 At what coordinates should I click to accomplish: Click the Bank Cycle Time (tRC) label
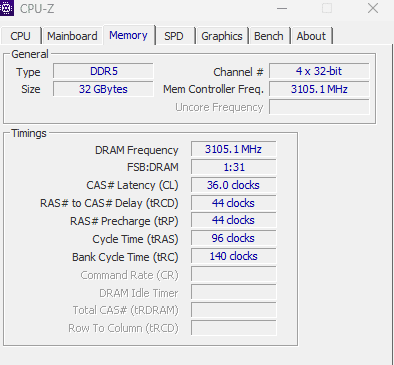(125, 257)
